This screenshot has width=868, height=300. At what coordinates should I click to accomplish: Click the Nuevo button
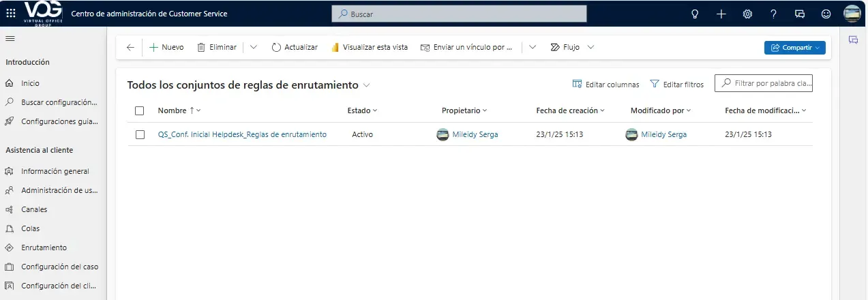[x=166, y=47]
